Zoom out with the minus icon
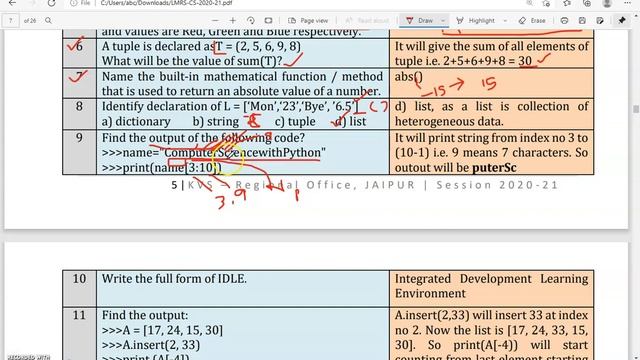Image resolution: width=640 pixels, height=360 pixels. [215, 20]
